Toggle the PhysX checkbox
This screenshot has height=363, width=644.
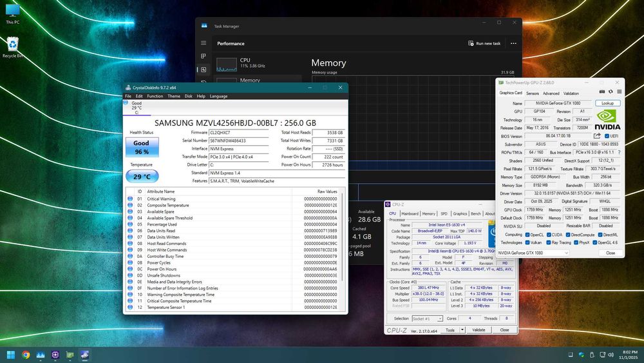click(576, 242)
